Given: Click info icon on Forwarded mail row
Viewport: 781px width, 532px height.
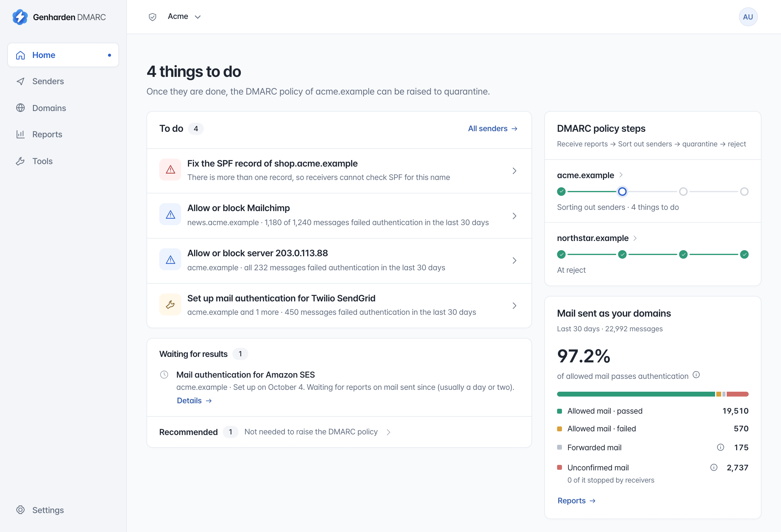Looking at the screenshot, I should (x=721, y=447).
